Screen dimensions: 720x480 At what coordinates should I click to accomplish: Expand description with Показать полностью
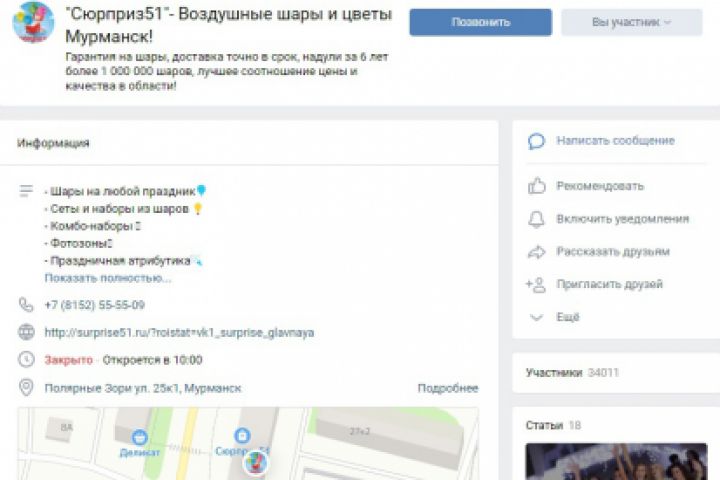click(108, 278)
